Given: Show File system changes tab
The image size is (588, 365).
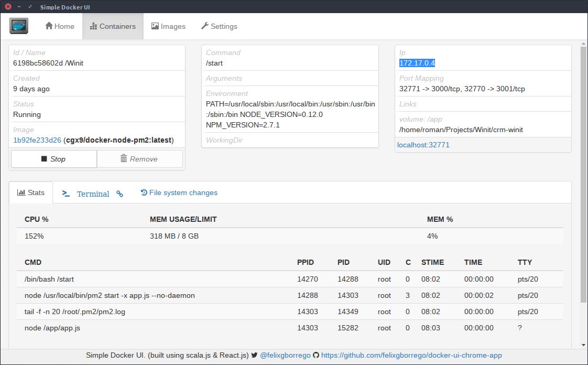Looking at the screenshot, I should 179,192.
